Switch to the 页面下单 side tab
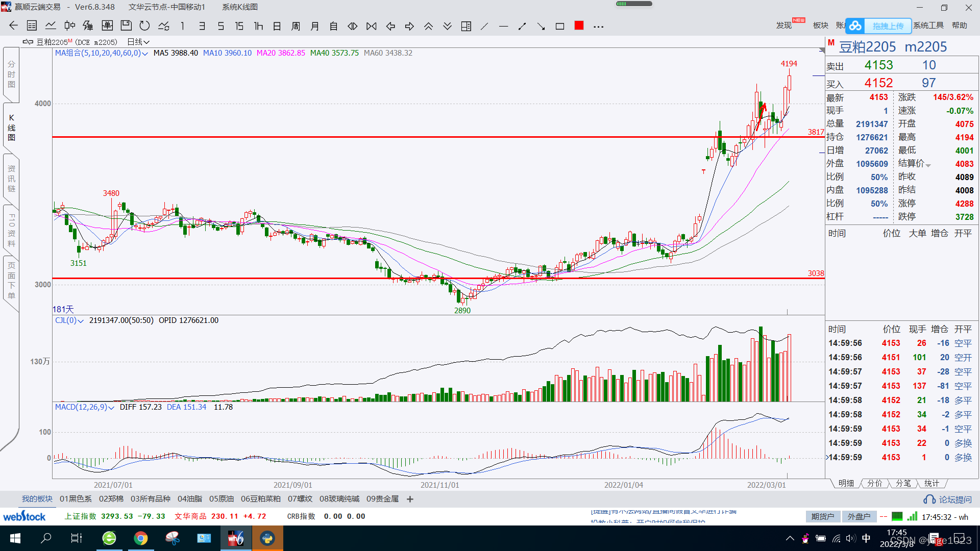The height and width of the screenshot is (551, 980). (11, 281)
